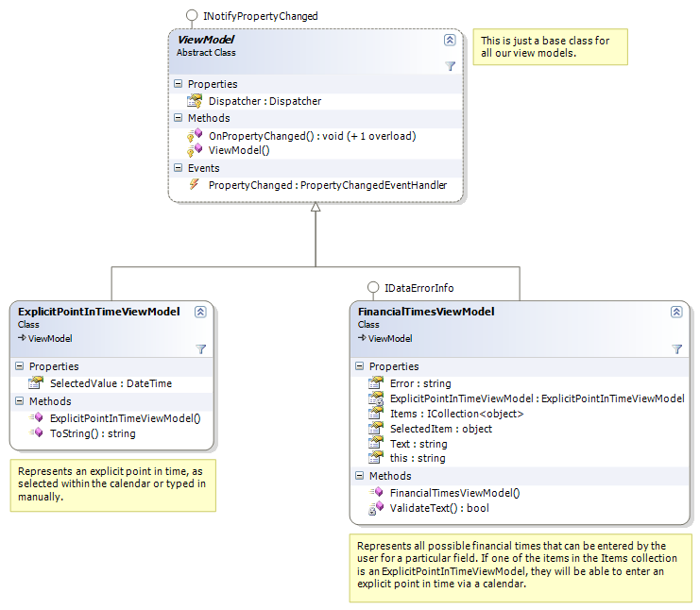Click the OnPropertyChanged method icon

point(195,135)
